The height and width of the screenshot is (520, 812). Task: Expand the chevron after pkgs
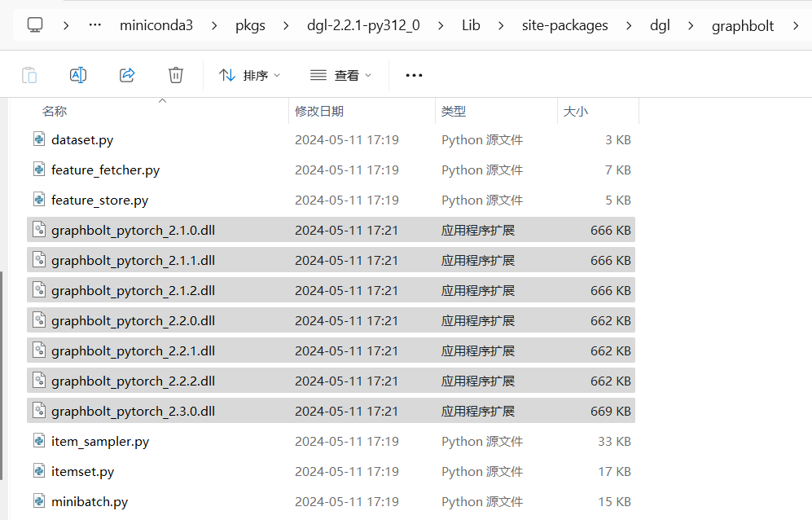(x=286, y=25)
